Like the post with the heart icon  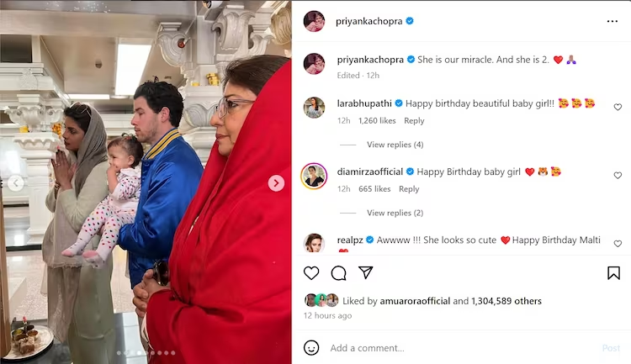[311, 273]
